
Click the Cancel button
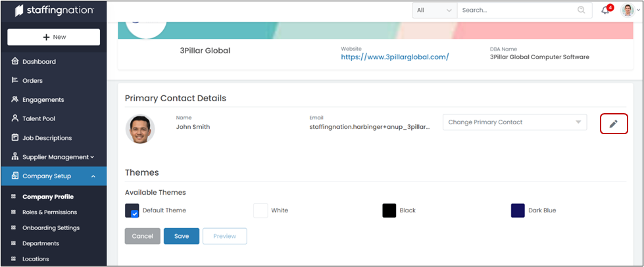point(143,236)
